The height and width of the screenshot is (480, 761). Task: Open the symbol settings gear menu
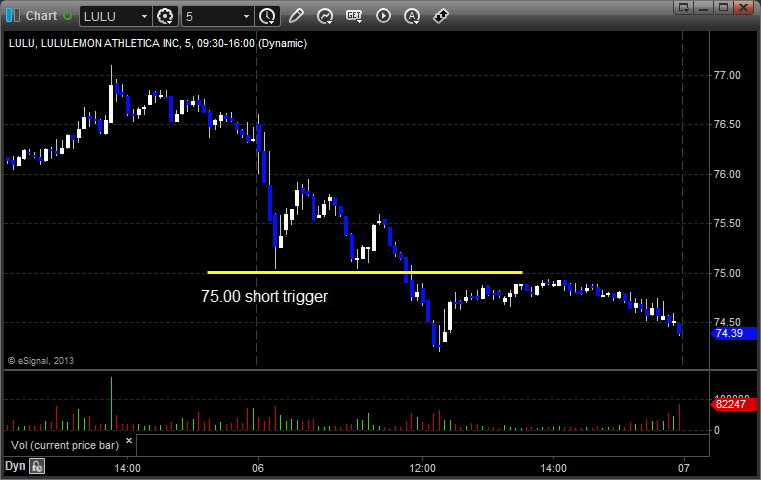point(165,17)
